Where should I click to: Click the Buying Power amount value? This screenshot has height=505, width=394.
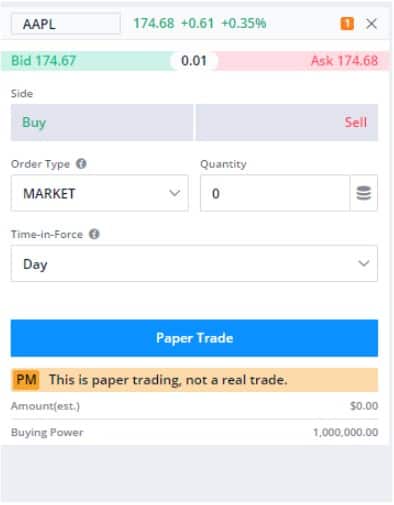pos(345,432)
